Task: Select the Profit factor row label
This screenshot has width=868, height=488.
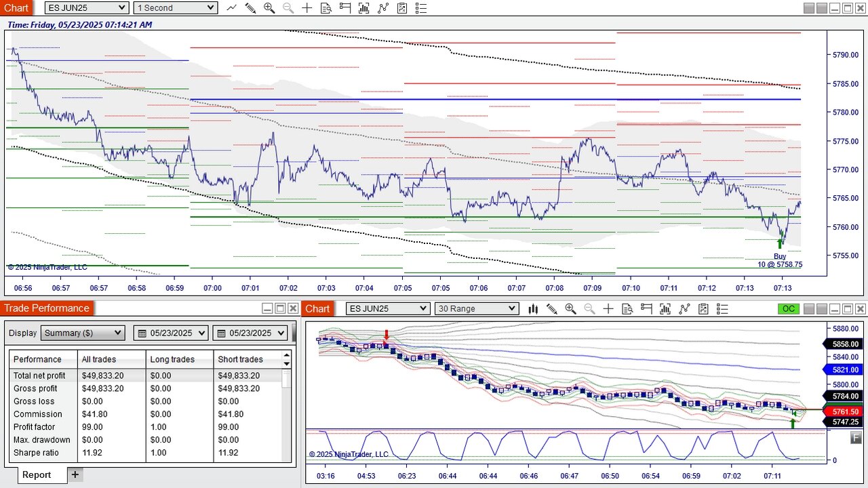Action: [x=36, y=427]
